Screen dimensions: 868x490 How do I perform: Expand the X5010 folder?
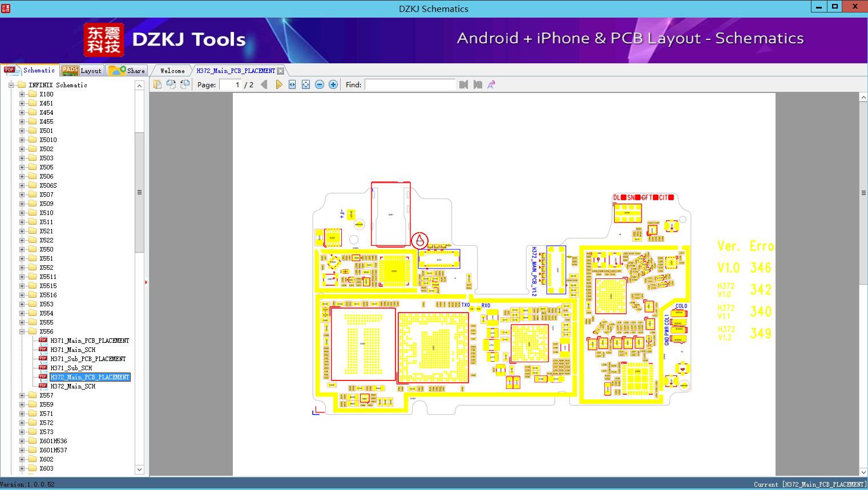22,140
